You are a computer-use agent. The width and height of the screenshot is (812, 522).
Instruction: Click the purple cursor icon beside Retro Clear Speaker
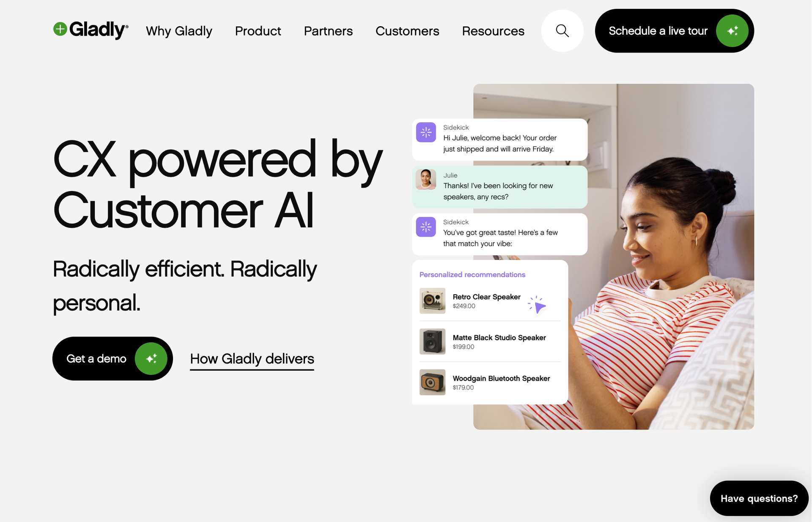pos(537,305)
